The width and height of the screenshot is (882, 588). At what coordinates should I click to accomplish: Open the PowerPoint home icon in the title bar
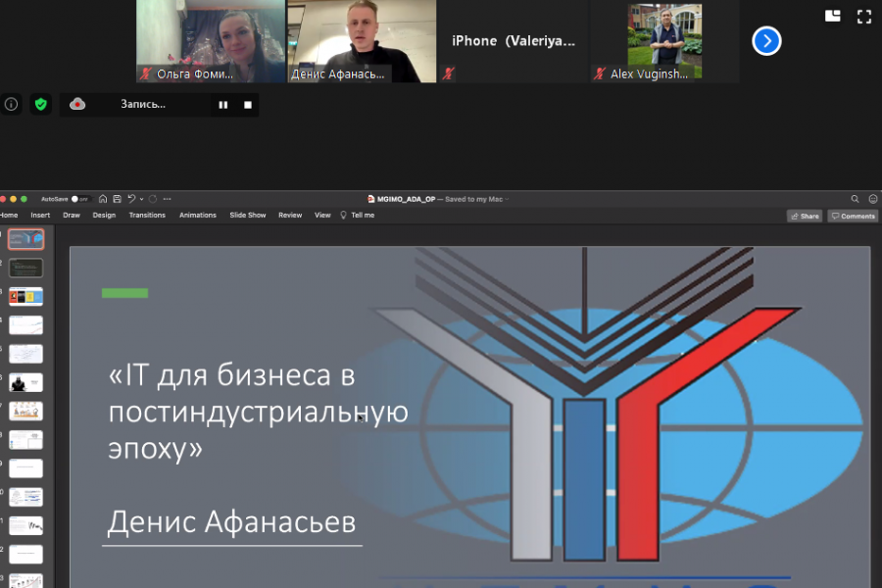click(103, 199)
